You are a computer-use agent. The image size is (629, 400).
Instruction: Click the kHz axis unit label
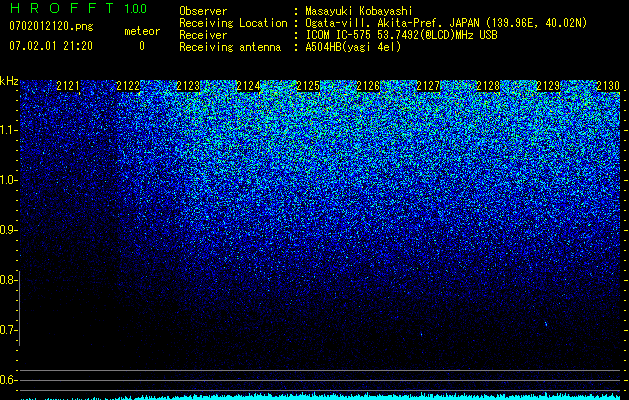pos(9,81)
